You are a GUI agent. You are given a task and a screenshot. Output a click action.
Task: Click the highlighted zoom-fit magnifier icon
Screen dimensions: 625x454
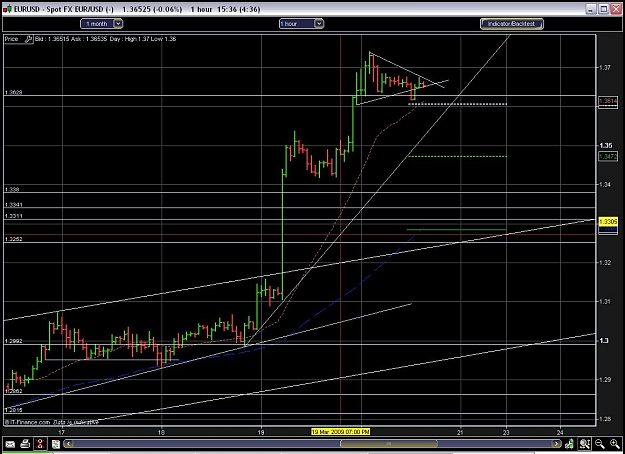tap(585, 444)
